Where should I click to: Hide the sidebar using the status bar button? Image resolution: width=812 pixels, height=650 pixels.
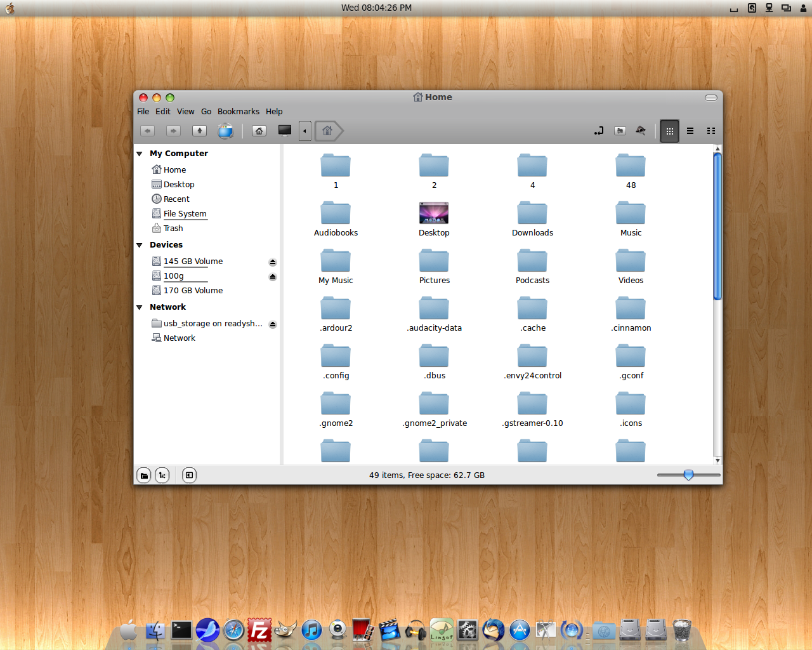coord(189,475)
